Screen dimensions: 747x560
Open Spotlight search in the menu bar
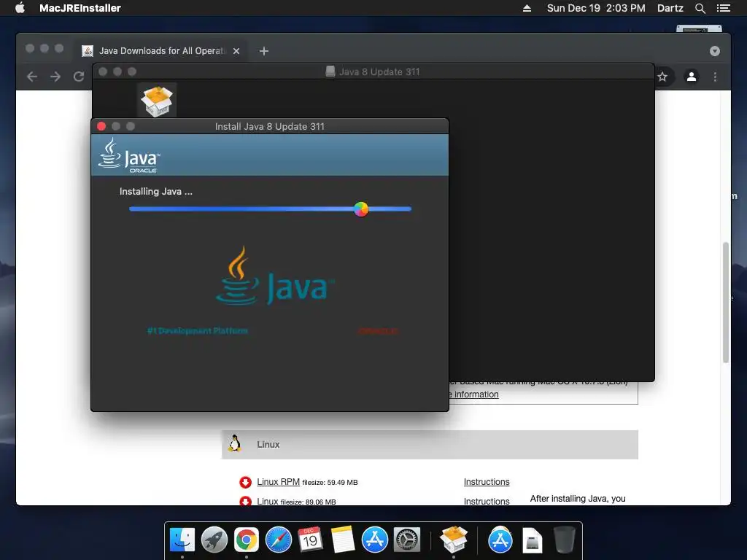[x=700, y=8]
